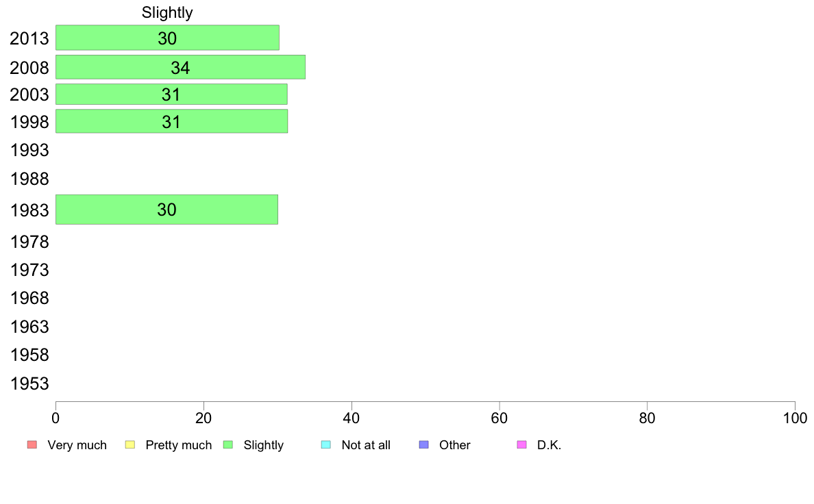Click the magenta D.K. legend swatch
Screen dimensions: 814x504
(x=521, y=445)
